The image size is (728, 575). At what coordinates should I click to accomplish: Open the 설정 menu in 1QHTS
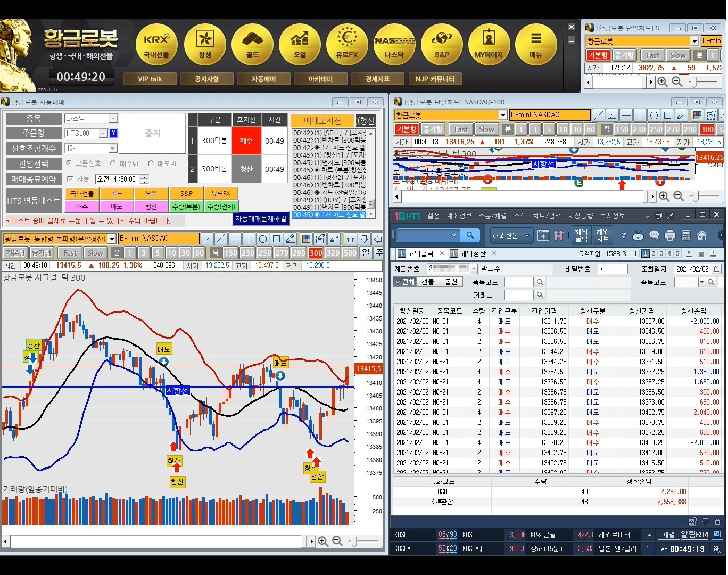[x=434, y=216]
